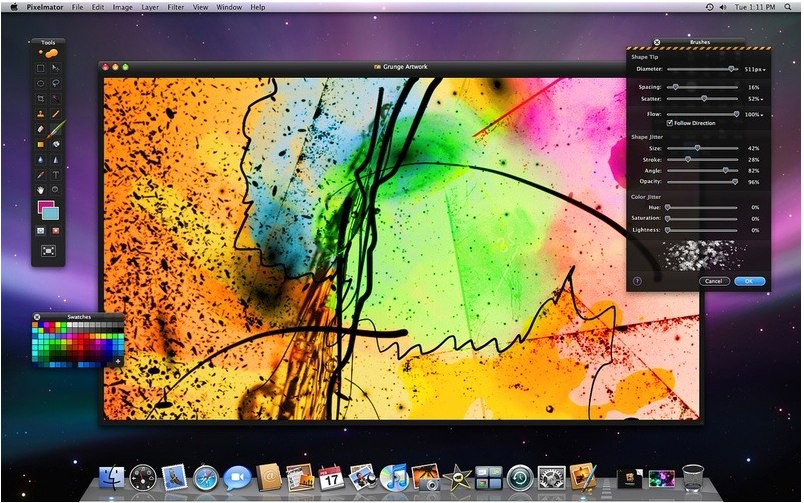Click the brush stroke preview thumbnail
This screenshot has height=503, width=804.
coord(700,255)
